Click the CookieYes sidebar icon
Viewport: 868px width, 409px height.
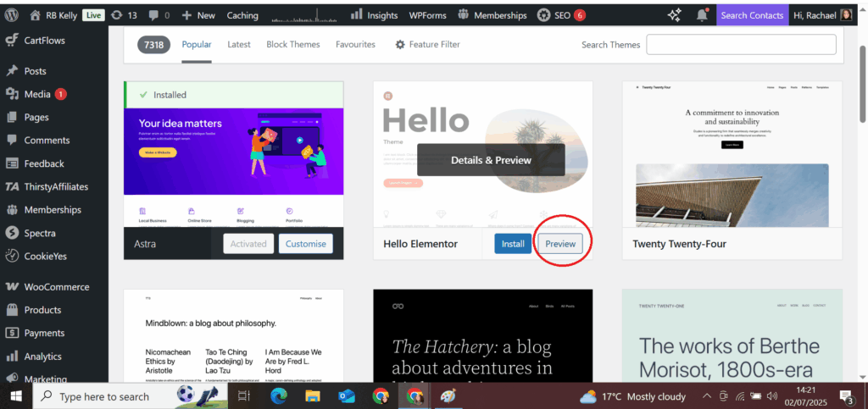12,256
